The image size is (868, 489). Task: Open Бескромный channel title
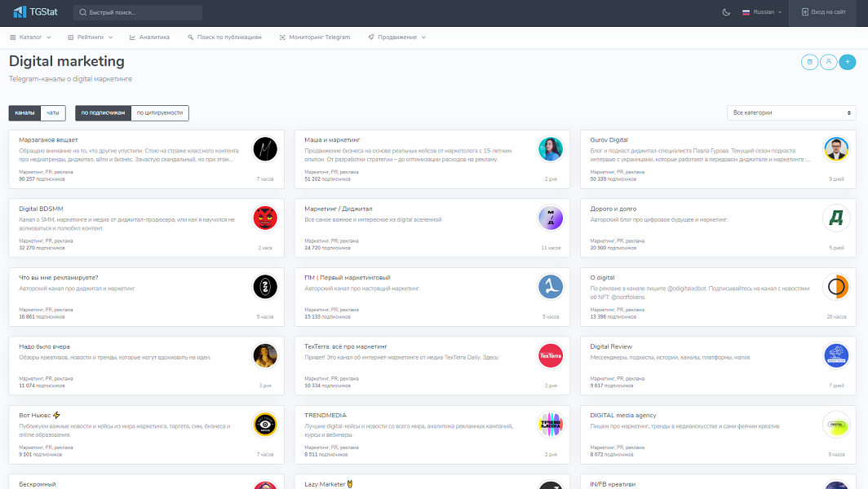pos(37,484)
